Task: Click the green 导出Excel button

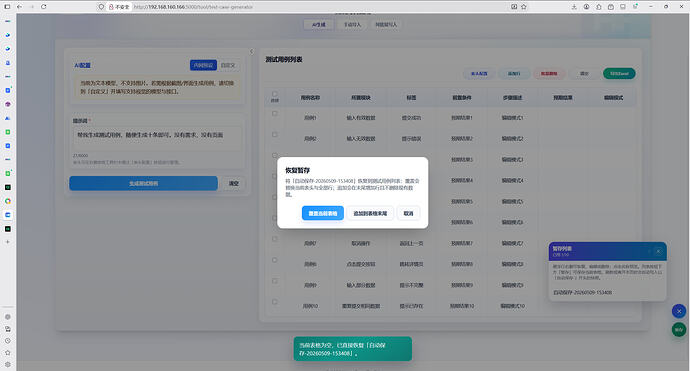Action: tap(619, 73)
